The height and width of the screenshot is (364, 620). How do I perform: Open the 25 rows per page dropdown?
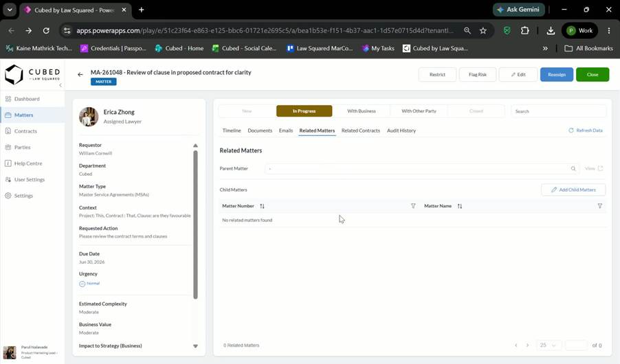(x=549, y=345)
